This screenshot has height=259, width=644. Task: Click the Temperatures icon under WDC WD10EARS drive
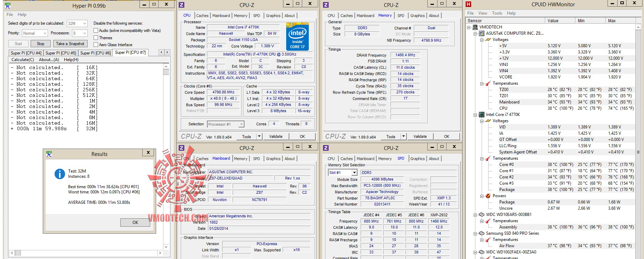click(488, 221)
